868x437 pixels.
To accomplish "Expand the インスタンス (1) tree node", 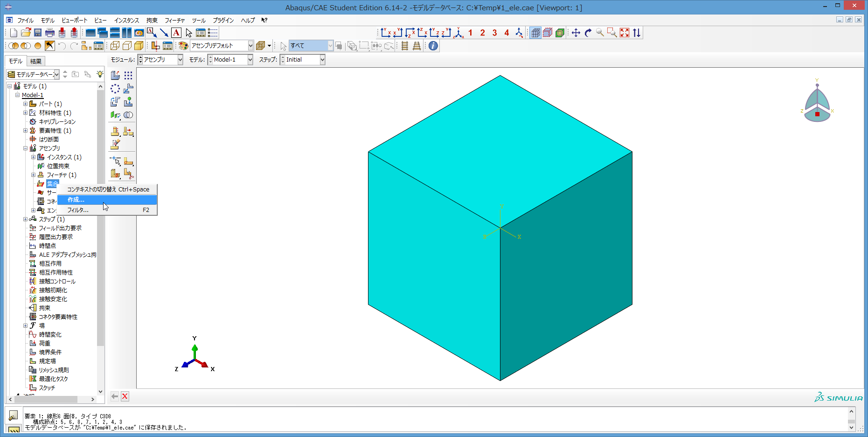I will pyautogui.click(x=34, y=157).
